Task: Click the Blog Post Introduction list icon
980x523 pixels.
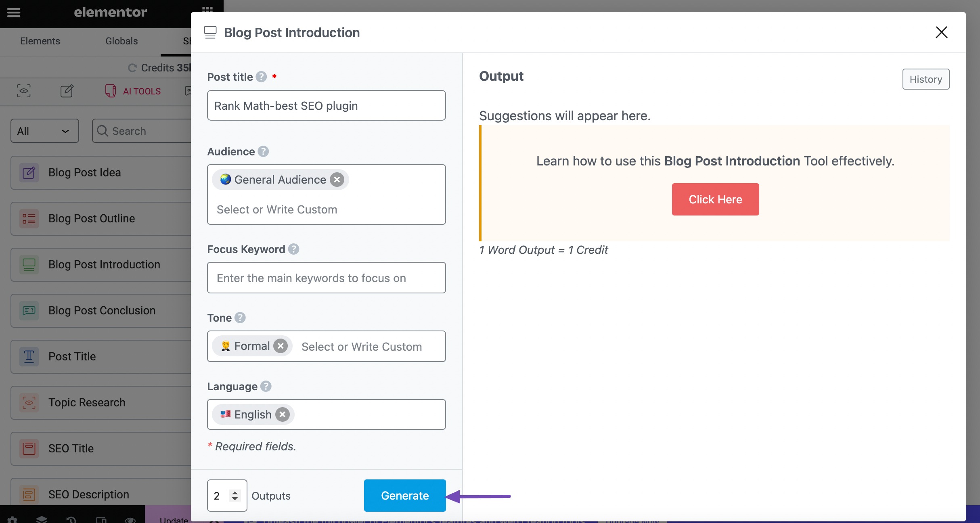Action: click(29, 265)
